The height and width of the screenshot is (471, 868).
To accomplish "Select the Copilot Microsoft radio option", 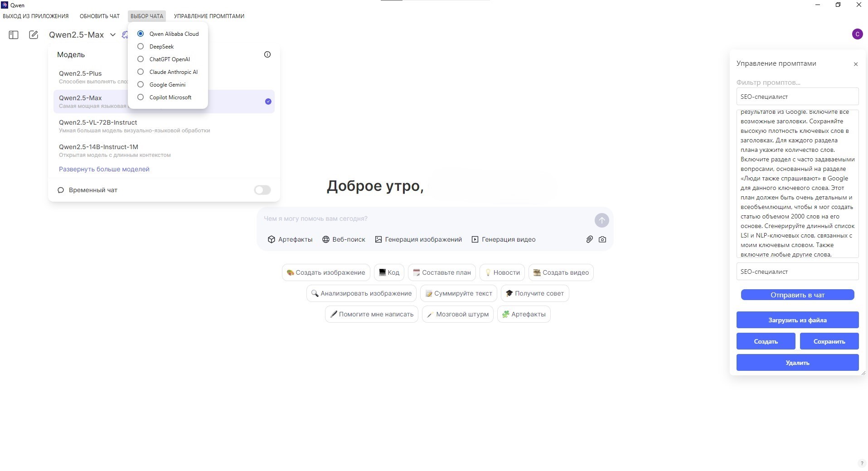I will tap(141, 97).
